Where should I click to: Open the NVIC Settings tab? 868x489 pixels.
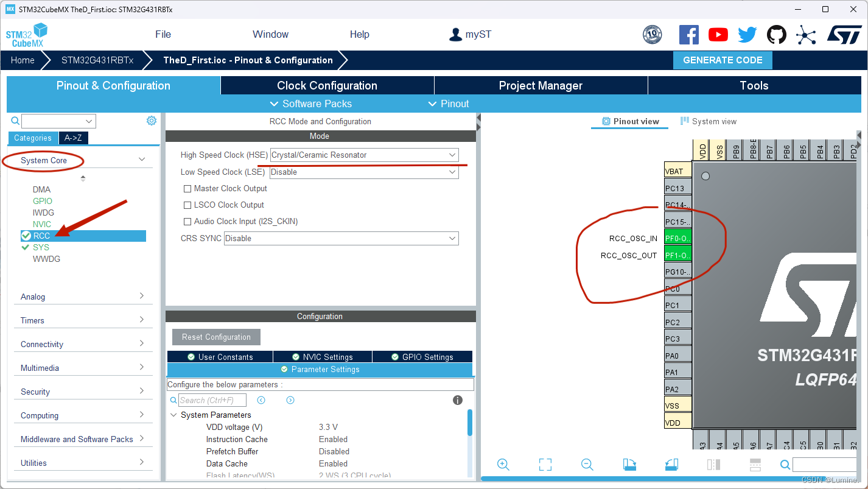323,357
